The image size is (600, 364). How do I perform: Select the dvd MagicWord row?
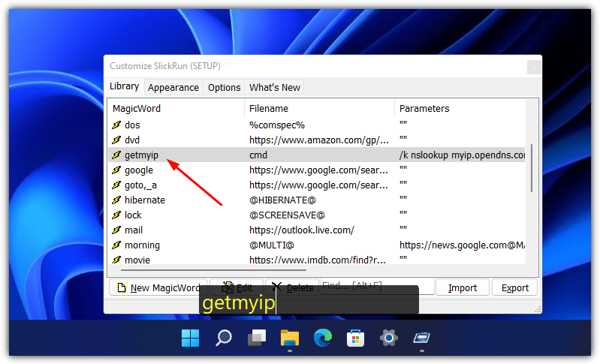pyautogui.click(x=317, y=140)
